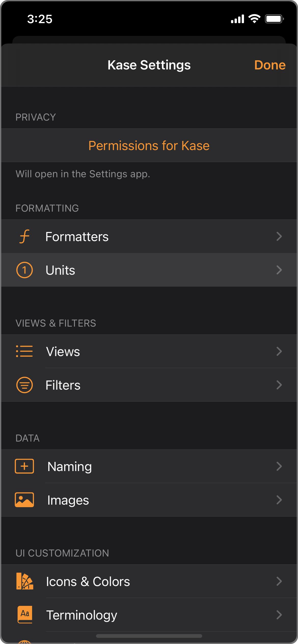Tap the battery indicator in status bar
Viewport: 298px width, 644px height.
click(x=274, y=19)
